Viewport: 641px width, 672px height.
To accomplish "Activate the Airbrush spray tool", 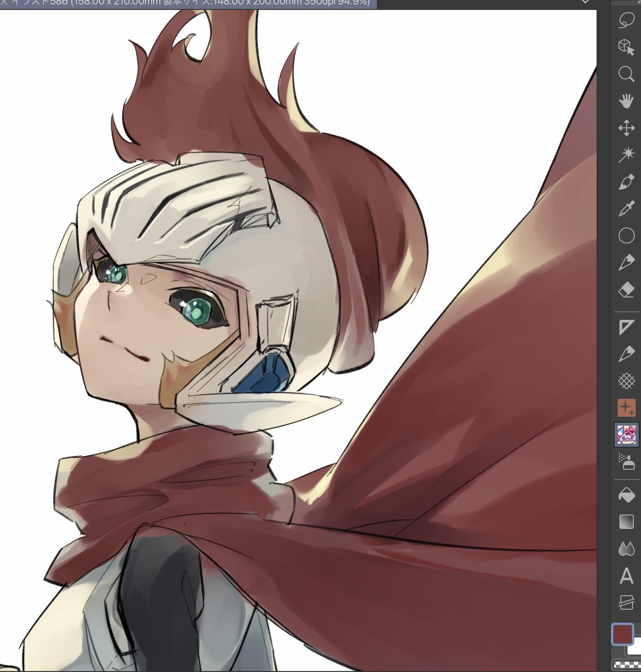I will [626, 461].
